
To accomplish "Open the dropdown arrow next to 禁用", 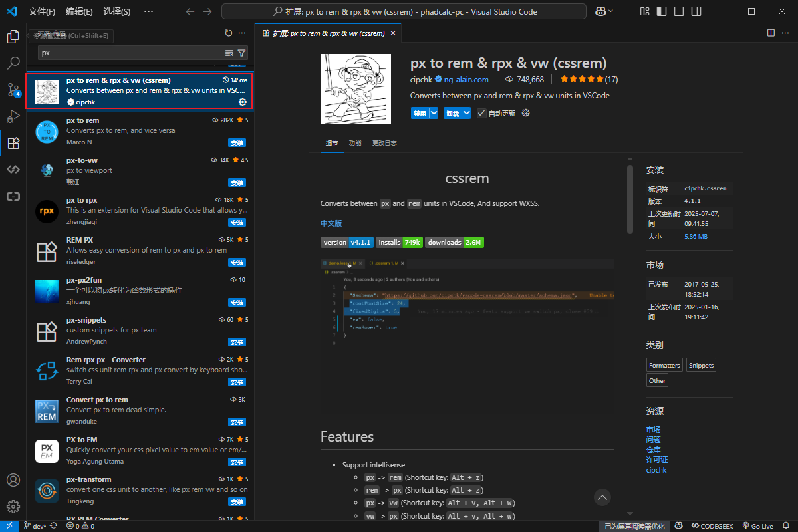I will click(x=433, y=113).
